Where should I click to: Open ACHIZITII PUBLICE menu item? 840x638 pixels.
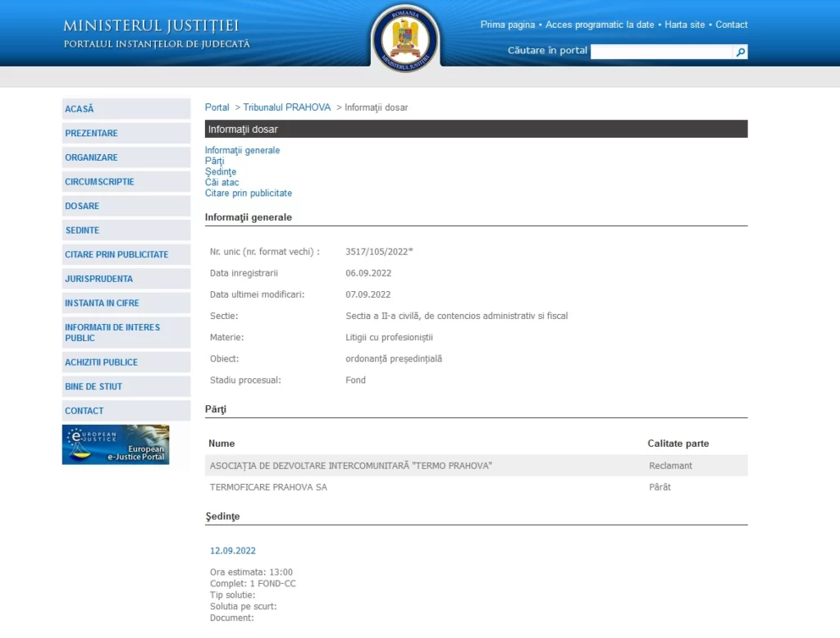[101, 362]
